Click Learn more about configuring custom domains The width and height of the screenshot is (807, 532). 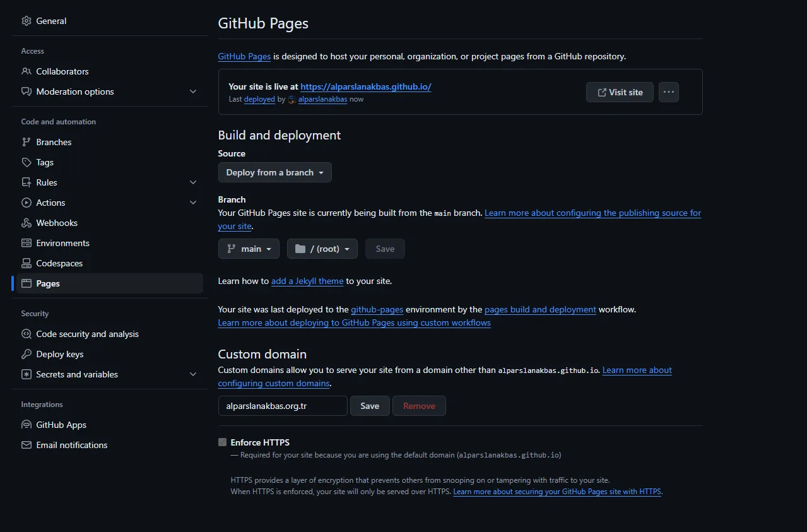637,370
